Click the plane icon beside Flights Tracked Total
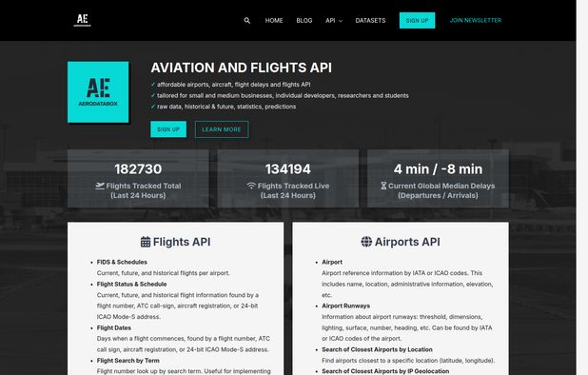 point(100,186)
